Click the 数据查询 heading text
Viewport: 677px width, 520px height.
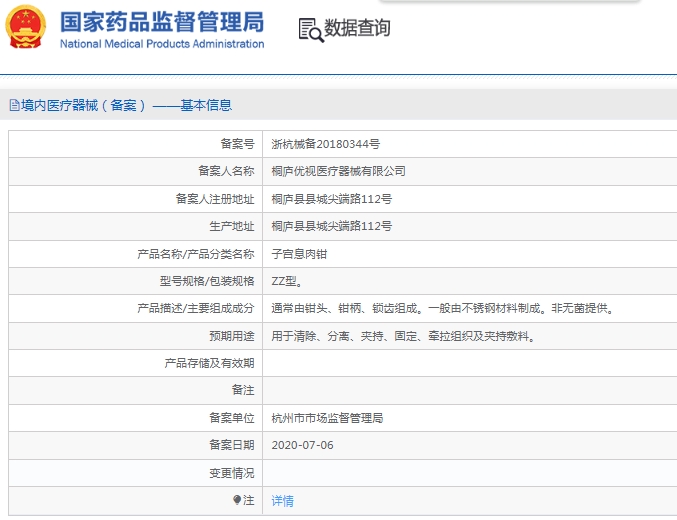click(x=357, y=28)
